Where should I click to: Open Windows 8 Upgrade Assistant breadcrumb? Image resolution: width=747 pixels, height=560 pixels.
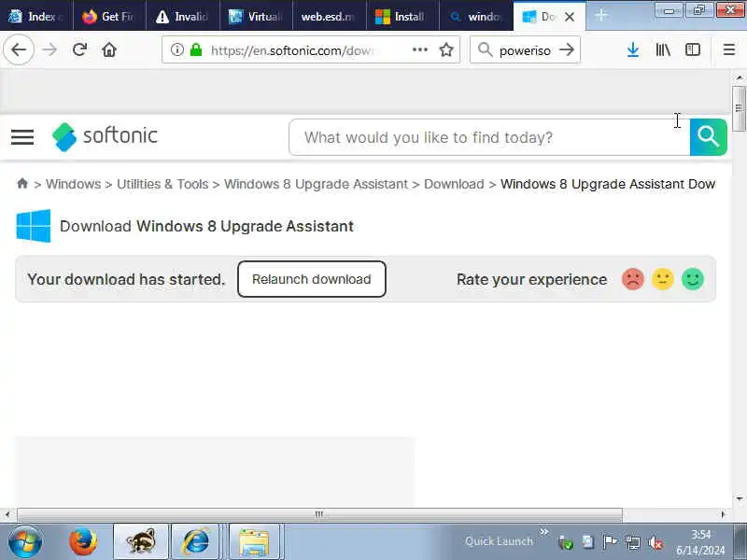click(316, 184)
